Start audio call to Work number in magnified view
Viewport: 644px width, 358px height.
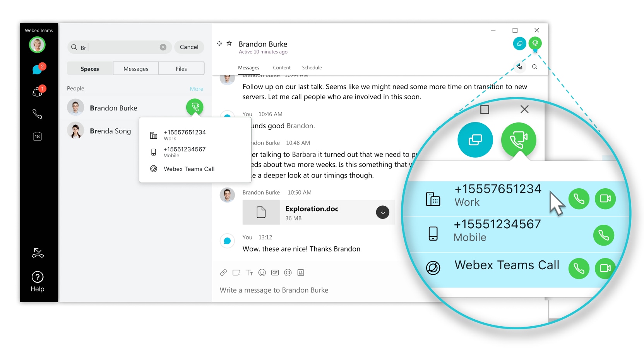point(579,199)
